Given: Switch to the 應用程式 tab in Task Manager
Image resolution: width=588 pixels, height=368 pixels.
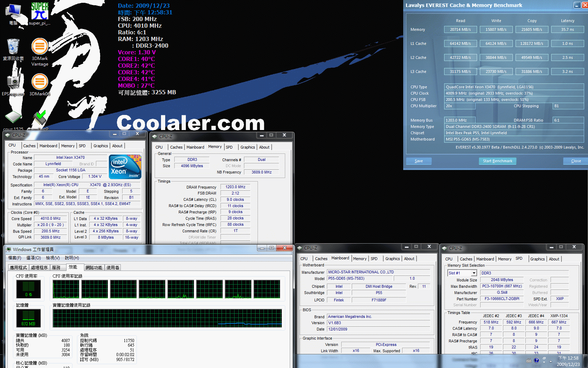Looking at the screenshot, I should point(18,268).
